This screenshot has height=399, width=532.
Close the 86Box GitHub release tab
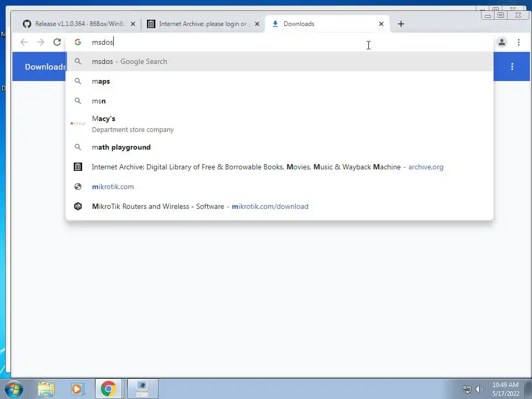133,24
